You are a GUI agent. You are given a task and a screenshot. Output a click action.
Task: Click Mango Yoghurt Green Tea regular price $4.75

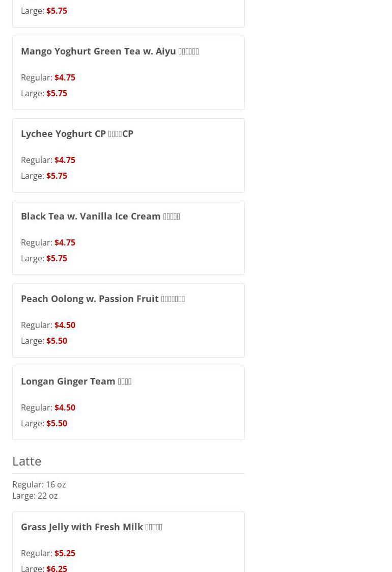click(x=65, y=78)
